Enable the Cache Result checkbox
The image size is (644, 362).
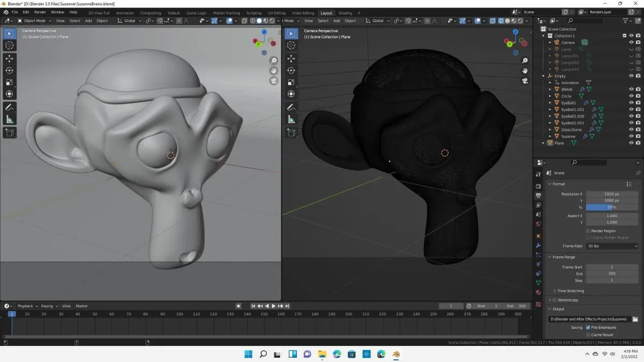coord(588,335)
